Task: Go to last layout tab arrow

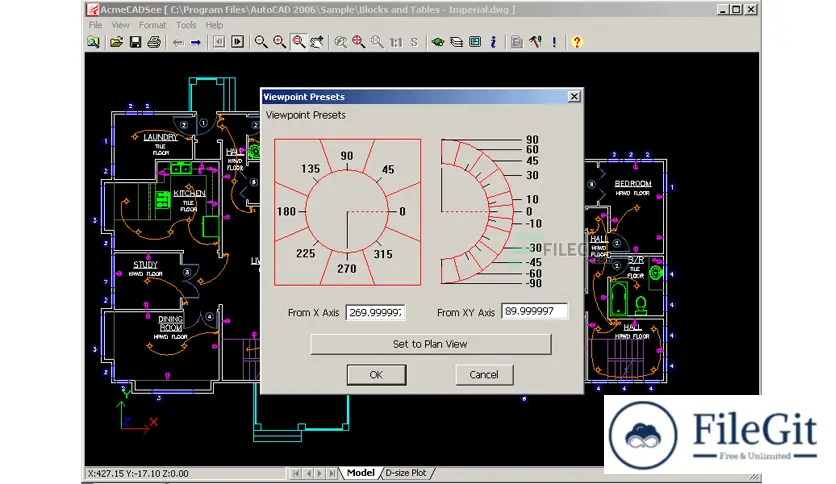Action: (332, 473)
